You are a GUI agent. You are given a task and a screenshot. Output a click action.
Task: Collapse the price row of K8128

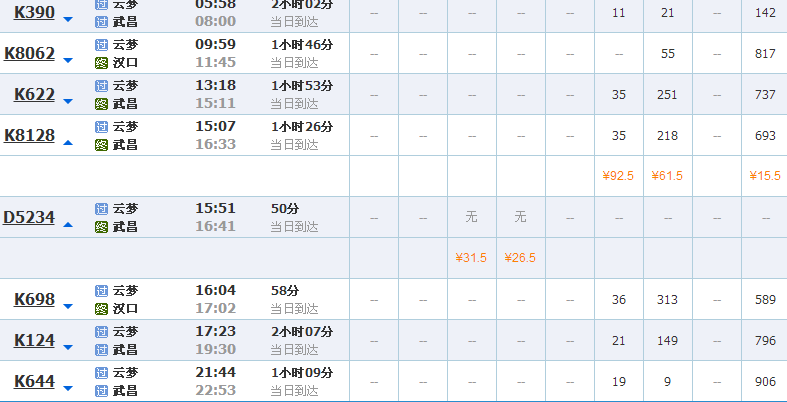pyautogui.click(x=68, y=143)
